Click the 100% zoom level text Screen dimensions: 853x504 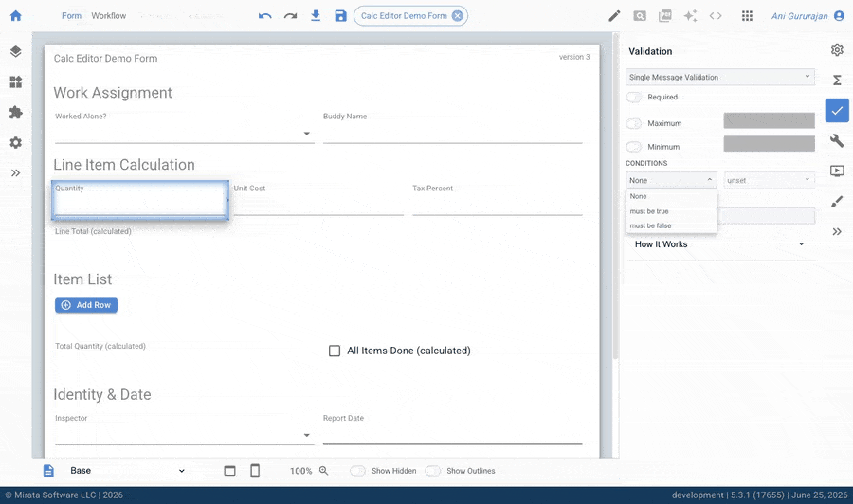click(300, 471)
